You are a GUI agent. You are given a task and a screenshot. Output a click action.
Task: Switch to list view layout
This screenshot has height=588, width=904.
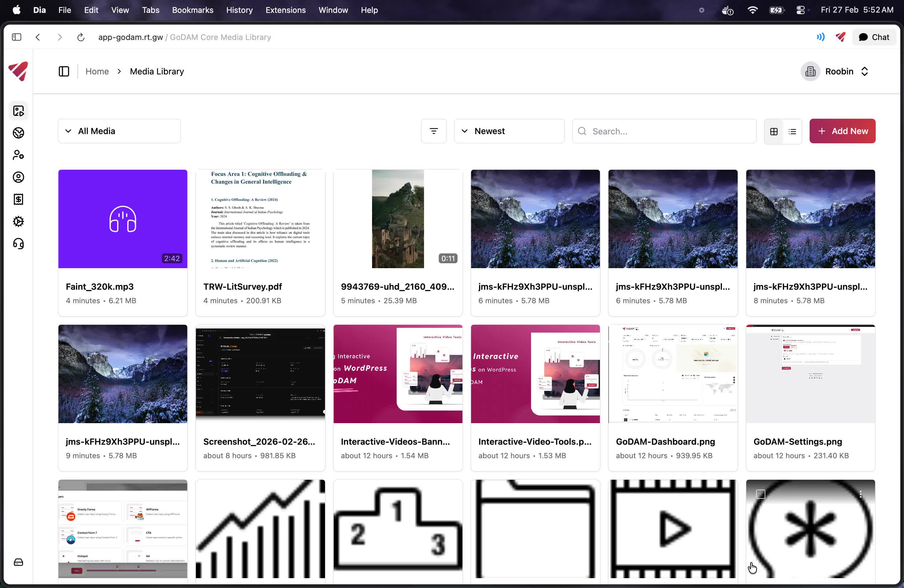point(792,131)
